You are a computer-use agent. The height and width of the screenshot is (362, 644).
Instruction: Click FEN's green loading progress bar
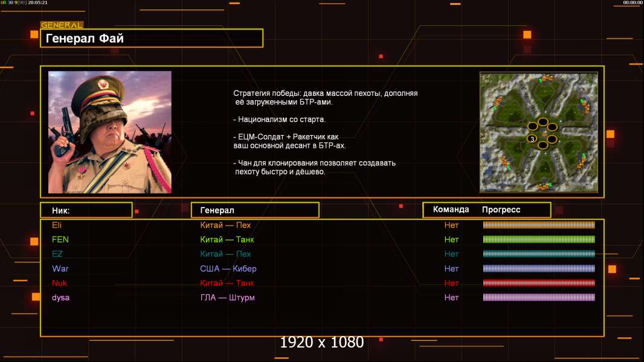pyautogui.click(x=539, y=239)
